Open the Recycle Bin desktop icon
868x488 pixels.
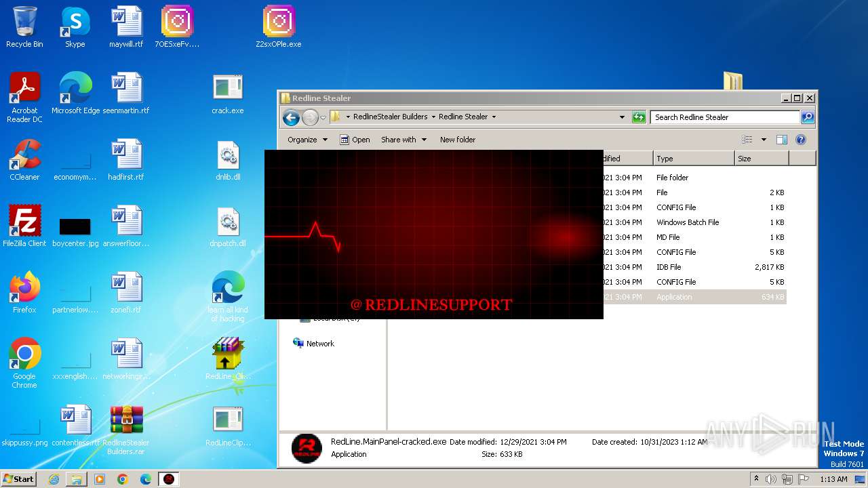[24, 27]
